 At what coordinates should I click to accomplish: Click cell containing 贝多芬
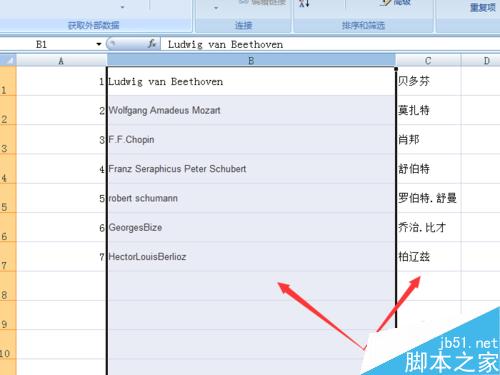click(x=429, y=81)
